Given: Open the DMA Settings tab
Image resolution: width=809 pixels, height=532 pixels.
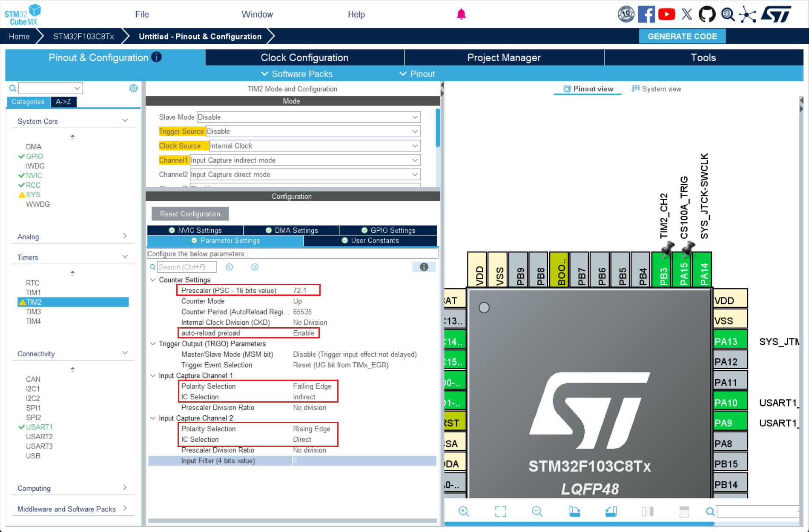Looking at the screenshot, I should pyautogui.click(x=292, y=230).
